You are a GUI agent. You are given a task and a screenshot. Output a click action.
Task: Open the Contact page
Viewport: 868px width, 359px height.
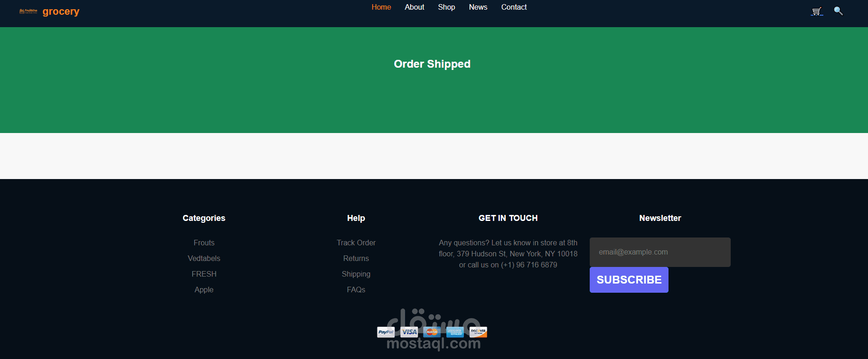point(514,7)
